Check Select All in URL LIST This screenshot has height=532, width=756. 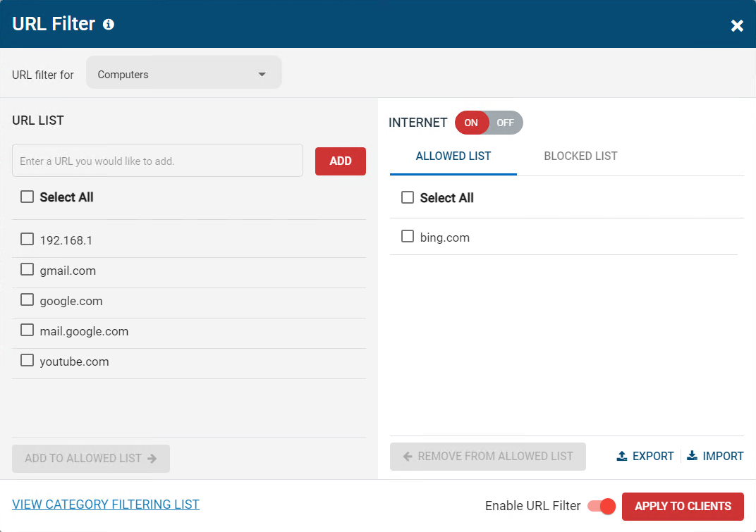pos(27,197)
